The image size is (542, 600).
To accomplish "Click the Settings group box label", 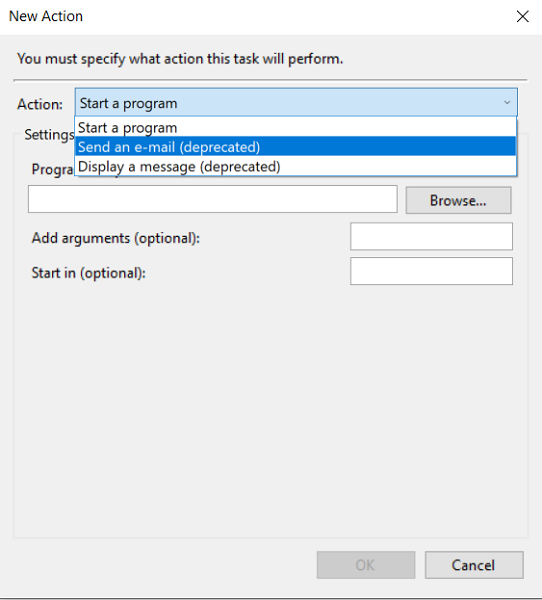I will pyautogui.click(x=49, y=134).
